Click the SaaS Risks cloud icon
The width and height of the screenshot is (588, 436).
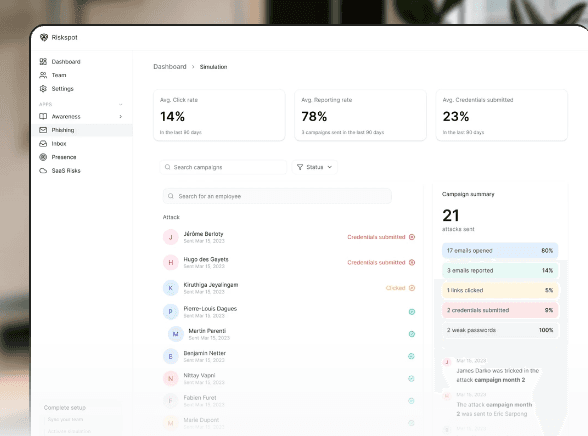[43, 171]
